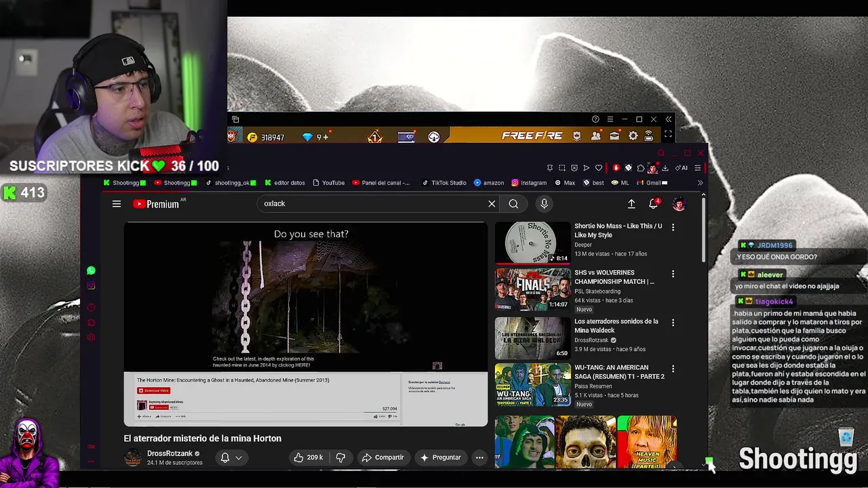Image resolution: width=868 pixels, height=488 pixels.
Task: Open the Instagram bookmark
Action: [529, 182]
